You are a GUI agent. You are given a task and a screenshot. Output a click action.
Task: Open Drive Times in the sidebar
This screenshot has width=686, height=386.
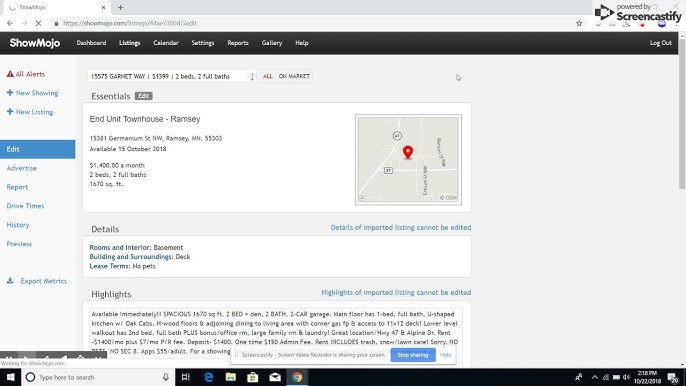coord(25,206)
